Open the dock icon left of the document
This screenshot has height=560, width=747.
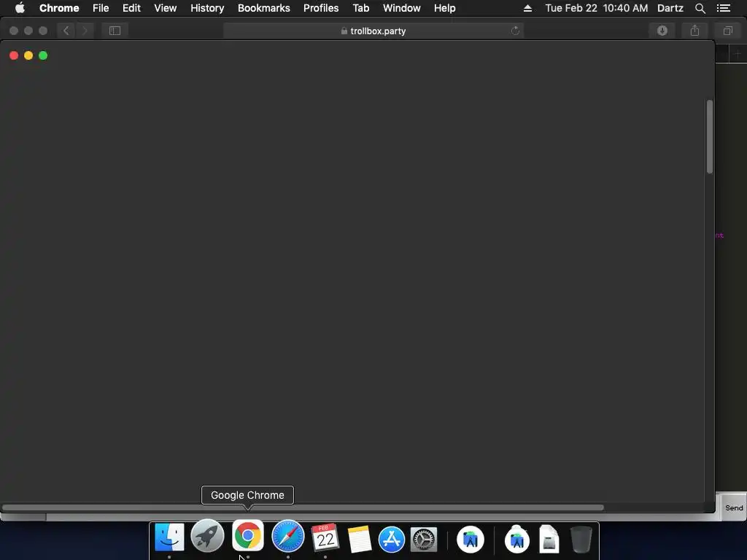coord(517,539)
